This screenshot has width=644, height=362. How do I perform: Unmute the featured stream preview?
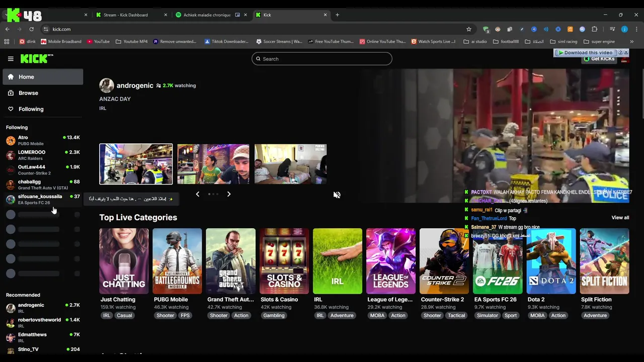click(x=337, y=195)
